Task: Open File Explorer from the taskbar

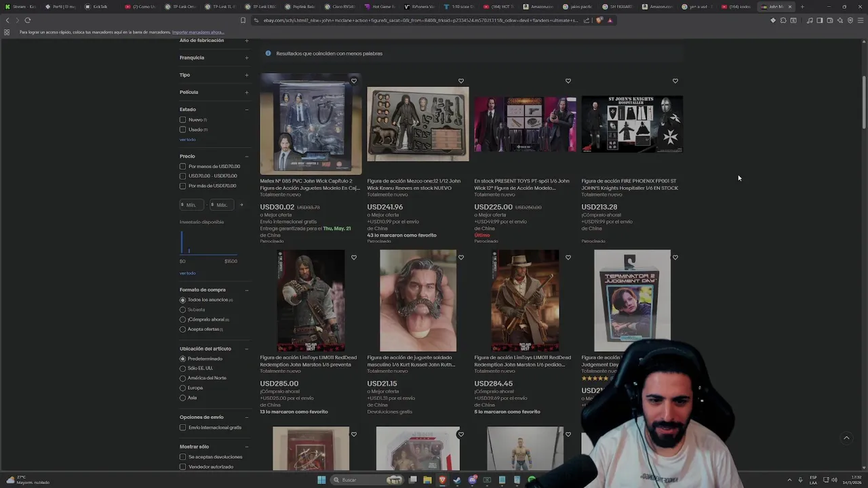Action: click(427, 480)
